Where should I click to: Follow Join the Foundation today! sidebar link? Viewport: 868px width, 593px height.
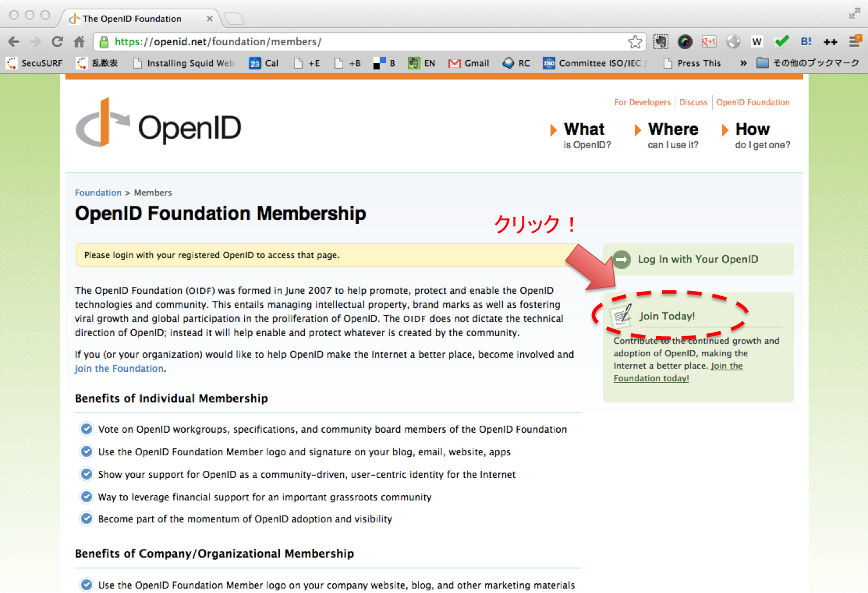pyautogui.click(x=678, y=372)
